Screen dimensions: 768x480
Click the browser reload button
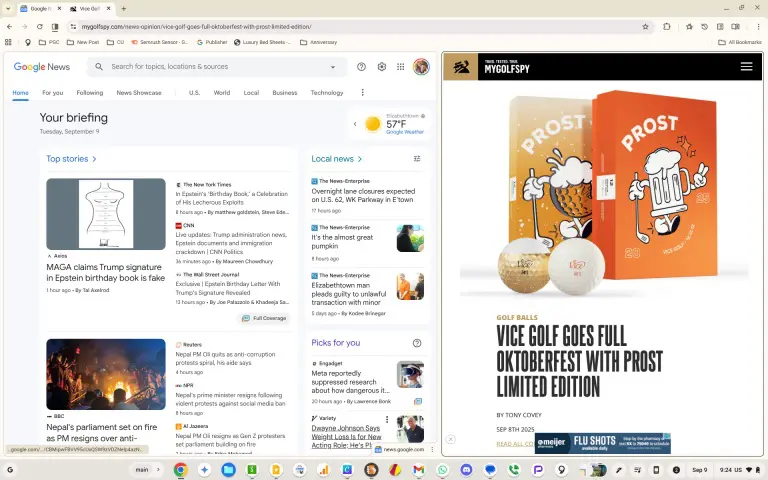click(38, 27)
